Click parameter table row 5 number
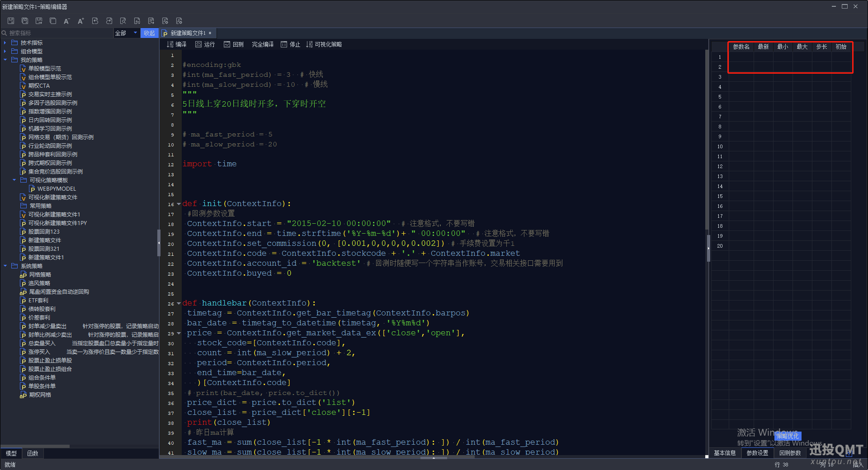 [720, 97]
